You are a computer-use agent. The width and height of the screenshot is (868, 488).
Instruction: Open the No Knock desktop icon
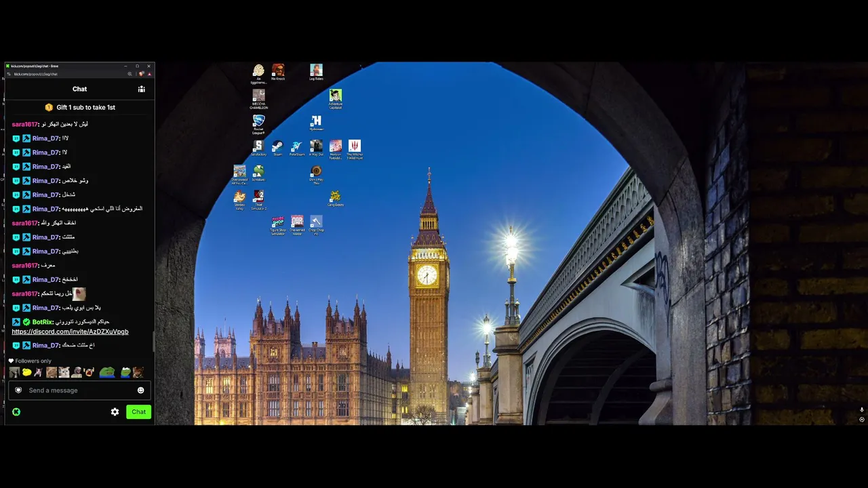click(278, 73)
